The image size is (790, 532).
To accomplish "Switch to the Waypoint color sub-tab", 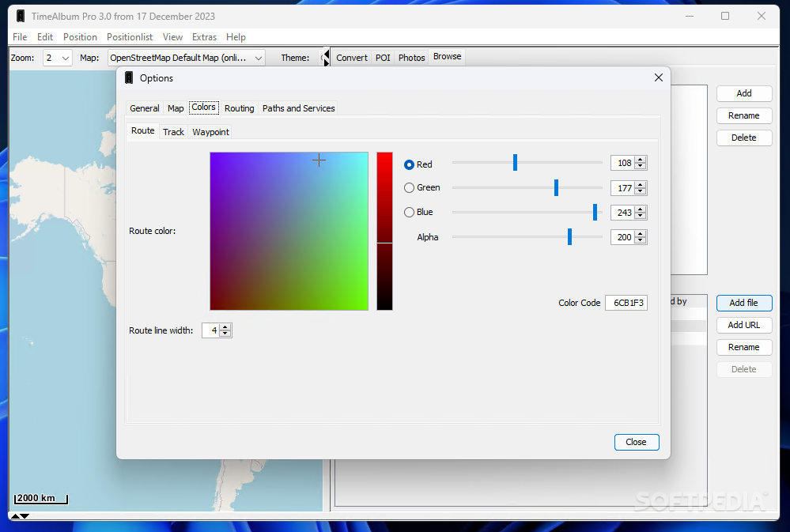I will click(x=210, y=132).
